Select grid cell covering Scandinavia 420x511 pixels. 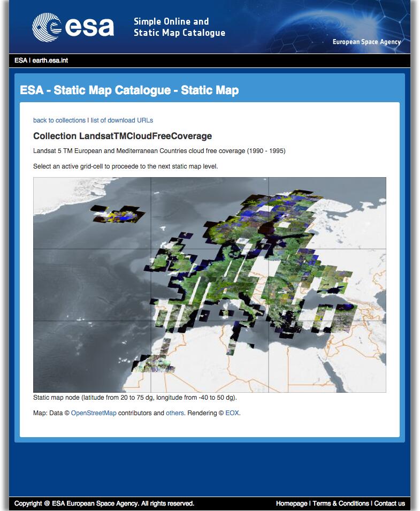[210, 213]
